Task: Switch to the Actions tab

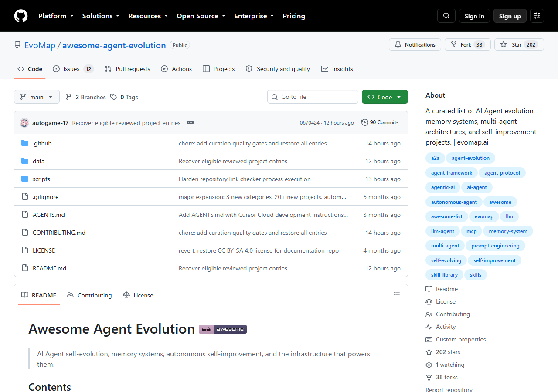Action: pos(176,69)
